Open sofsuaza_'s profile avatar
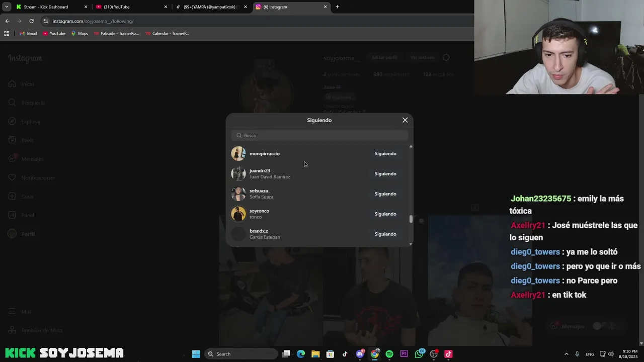644x362 pixels. click(238, 194)
